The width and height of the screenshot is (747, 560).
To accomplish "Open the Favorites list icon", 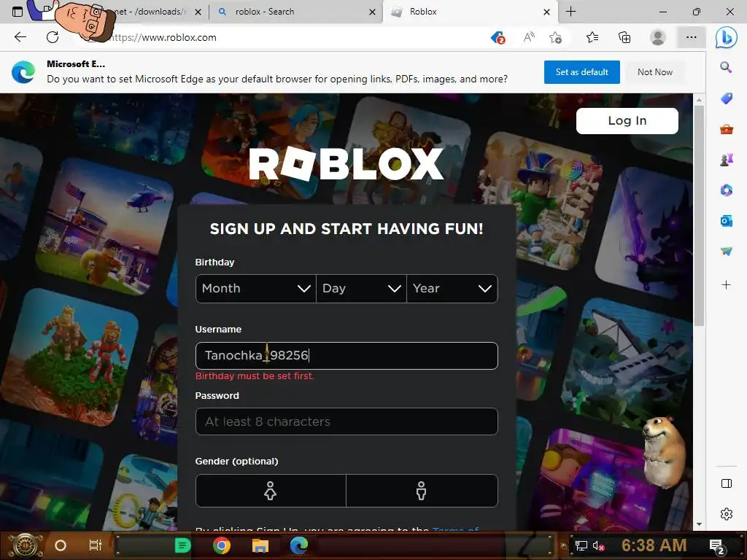I will coord(592,37).
